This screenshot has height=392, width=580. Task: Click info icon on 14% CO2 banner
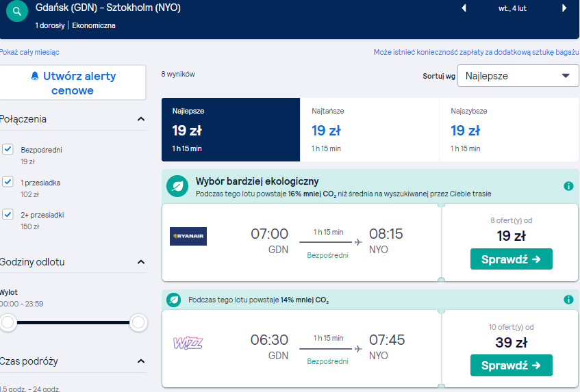coord(568,300)
